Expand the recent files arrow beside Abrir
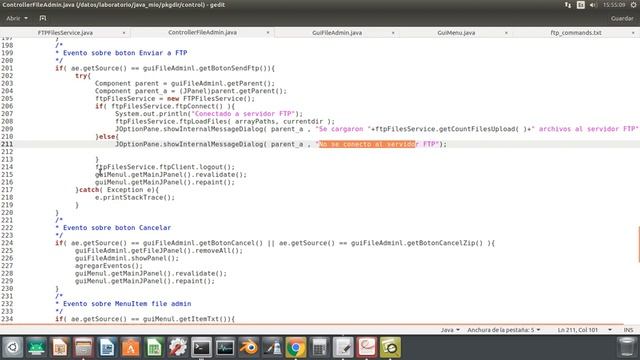This screenshot has height=360, width=640. [26, 18]
